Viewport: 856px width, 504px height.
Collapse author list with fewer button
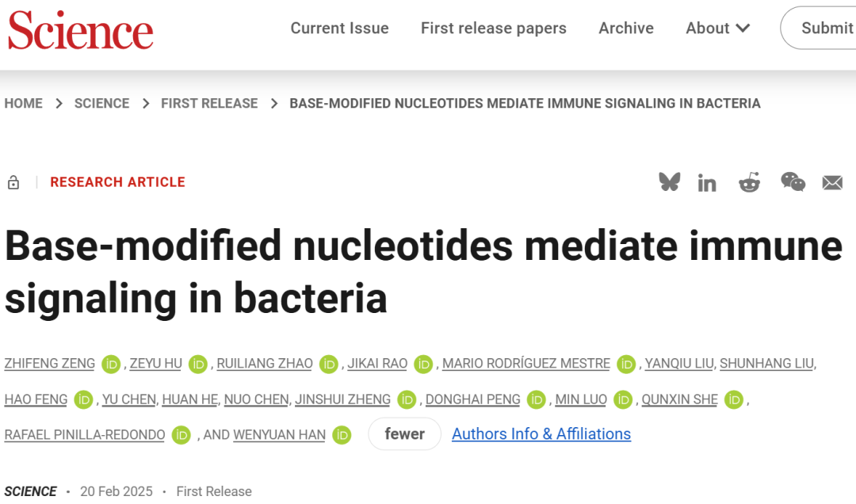tap(404, 434)
